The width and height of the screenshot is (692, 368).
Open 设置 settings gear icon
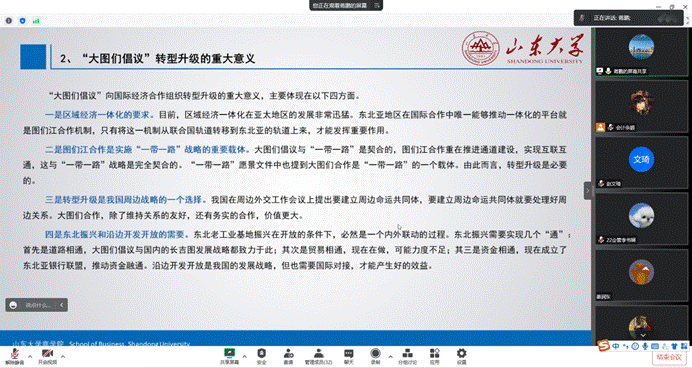tap(461, 356)
